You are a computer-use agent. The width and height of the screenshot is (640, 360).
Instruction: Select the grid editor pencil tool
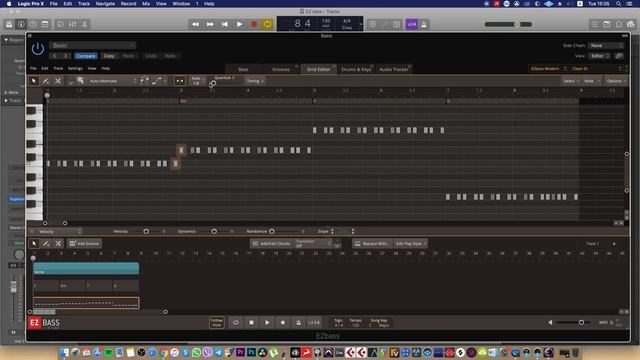coord(46,81)
